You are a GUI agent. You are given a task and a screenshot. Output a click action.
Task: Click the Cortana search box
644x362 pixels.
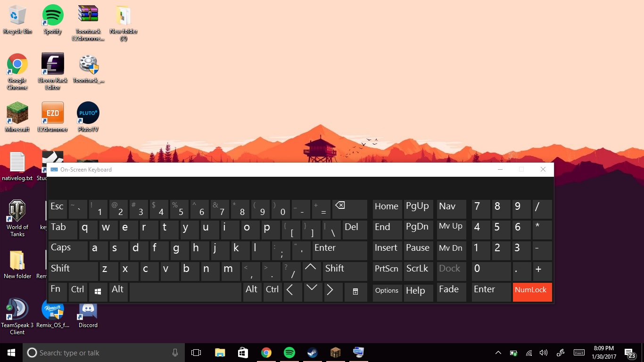pyautogui.click(x=104, y=353)
